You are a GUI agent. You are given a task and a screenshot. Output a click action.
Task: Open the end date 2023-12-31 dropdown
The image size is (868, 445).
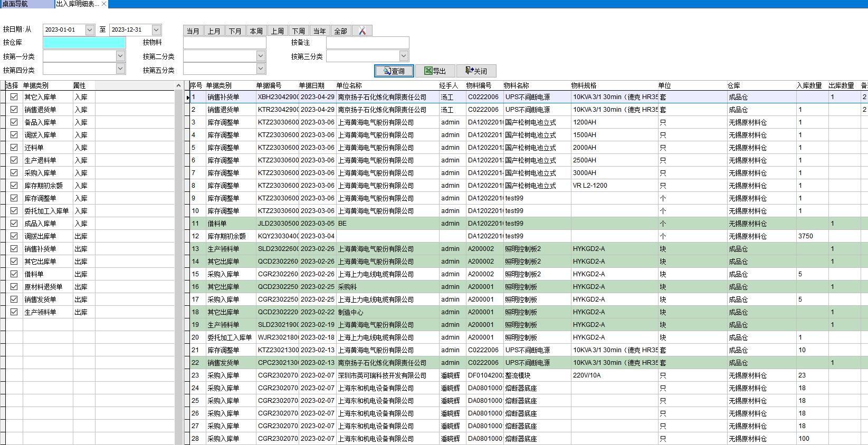(x=156, y=30)
